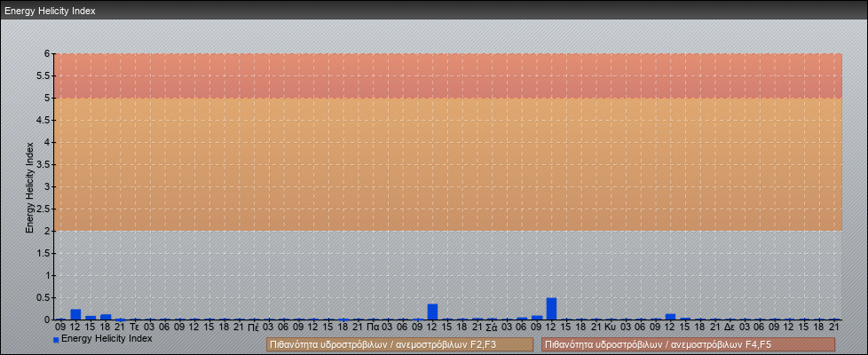868x355 pixels.
Task: Click the Κυ day label on the x-axis
Action: click(x=611, y=327)
